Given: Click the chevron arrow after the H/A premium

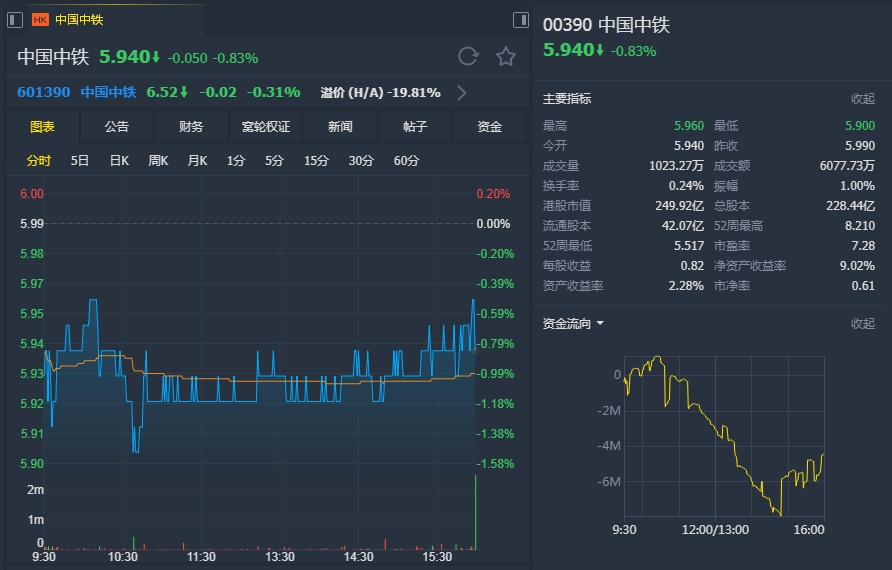Looking at the screenshot, I should (x=461, y=93).
